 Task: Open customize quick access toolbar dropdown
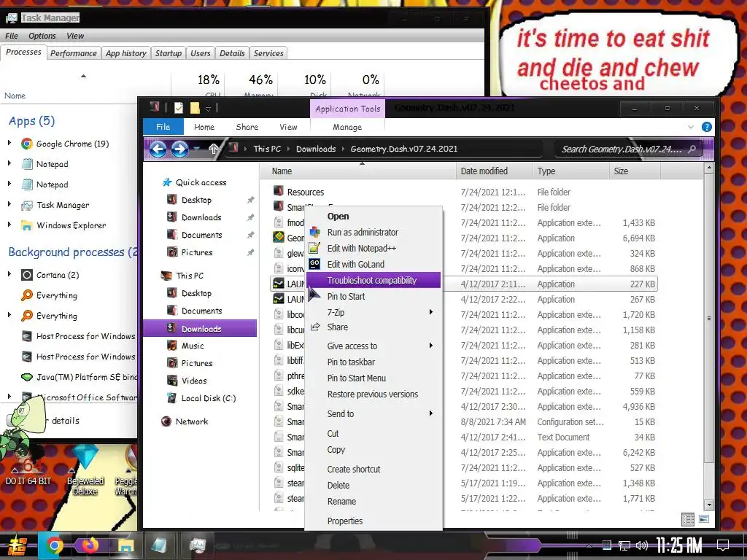point(208,109)
